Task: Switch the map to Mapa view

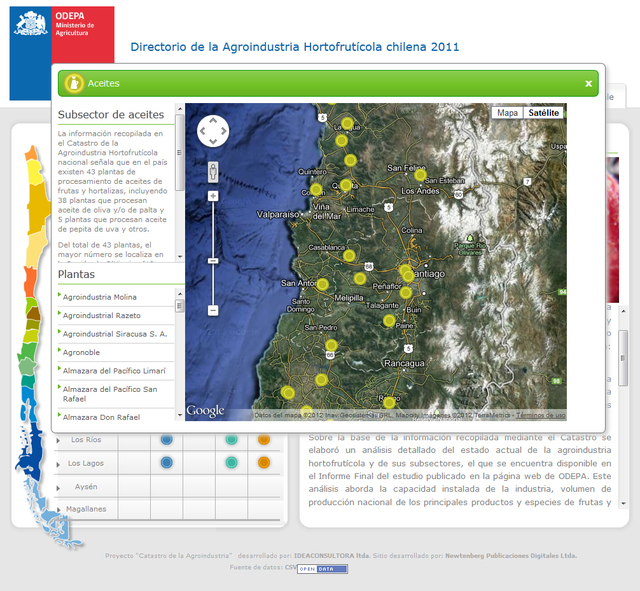Action: (x=507, y=113)
